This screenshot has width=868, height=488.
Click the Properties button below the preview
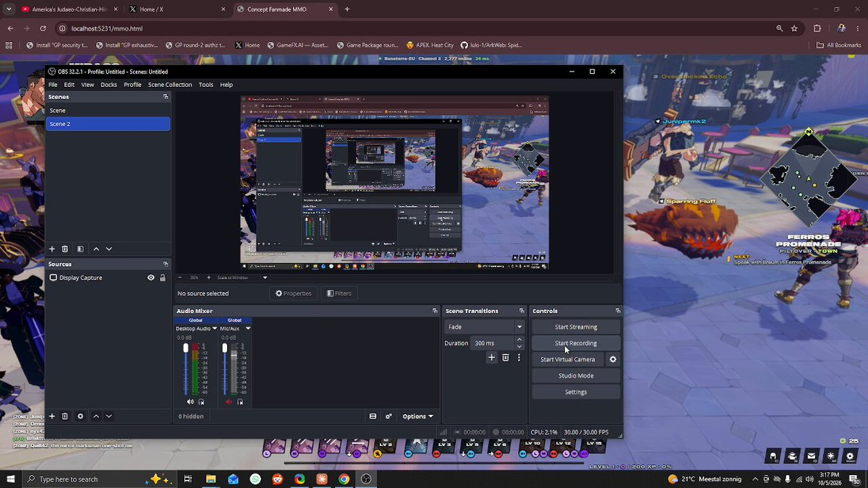click(x=294, y=294)
